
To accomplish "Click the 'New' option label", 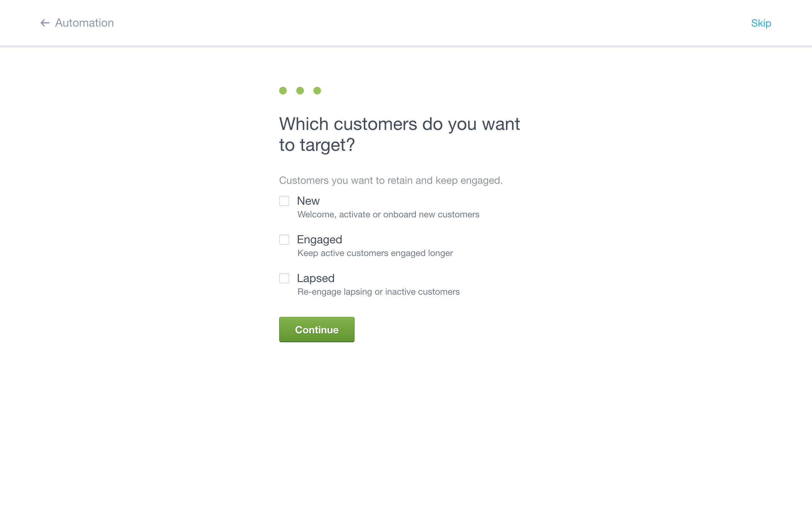I will tap(308, 201).
